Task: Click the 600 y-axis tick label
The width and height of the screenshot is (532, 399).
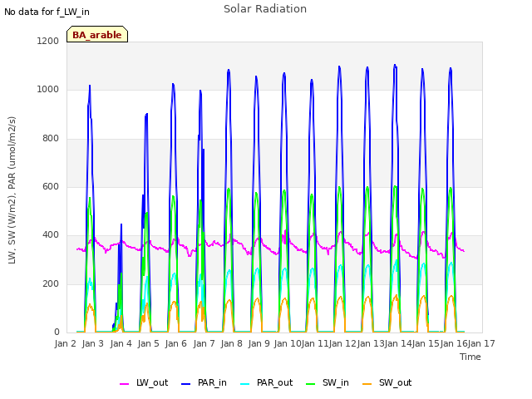Action: click(51, 186)
